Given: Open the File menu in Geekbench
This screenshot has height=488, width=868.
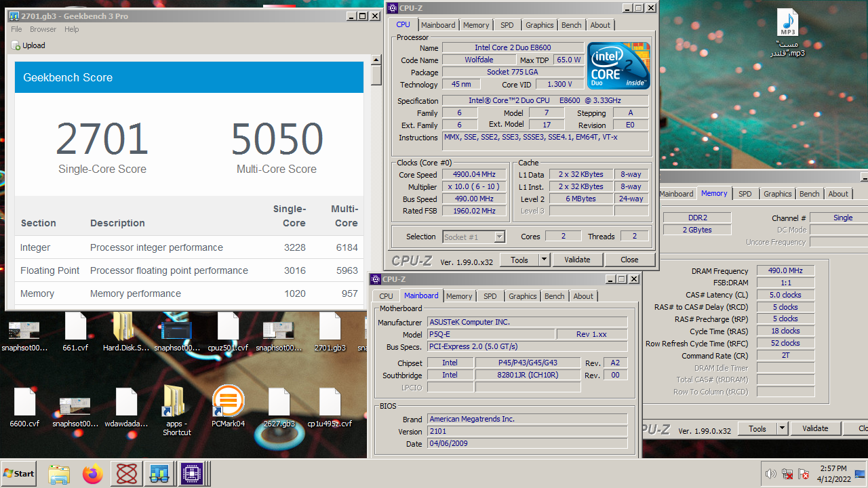Looking at the screenshot, I should pyautogui.click(x=16, y=29).
